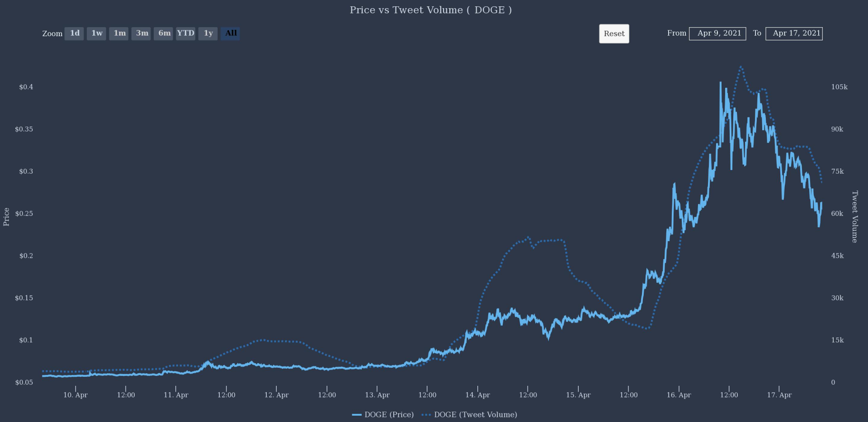Screen dimensions: 868x422
Task: Click the 12. Apr x-axis label
Action: click(276, 395)
